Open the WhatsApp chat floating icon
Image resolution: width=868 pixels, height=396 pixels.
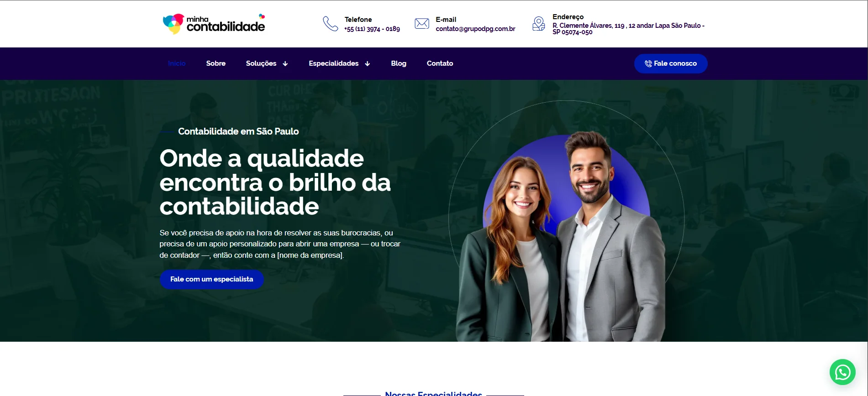842,372
